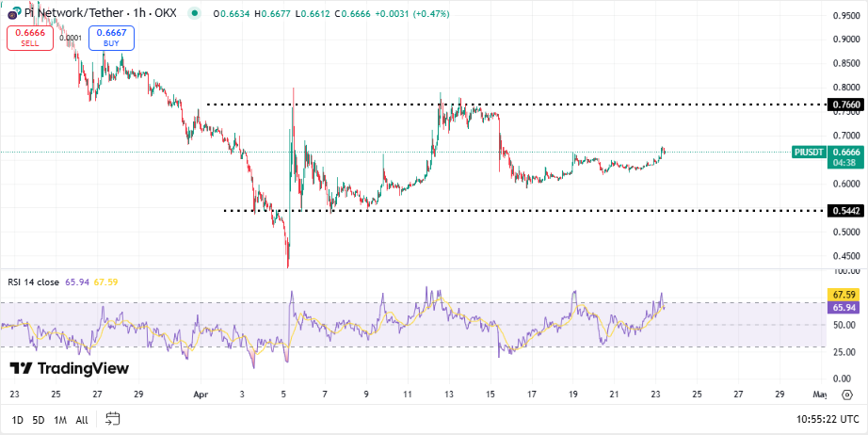Click the low value L0.6612
Viewport: 868px width, 435px height.
[x=313, y=13]
